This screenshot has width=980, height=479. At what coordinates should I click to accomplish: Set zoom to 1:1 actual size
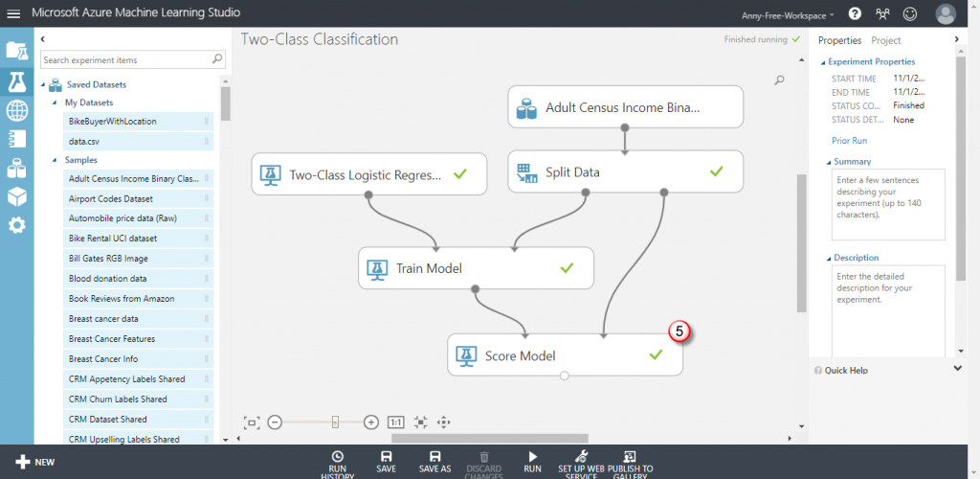coord(395,422)
